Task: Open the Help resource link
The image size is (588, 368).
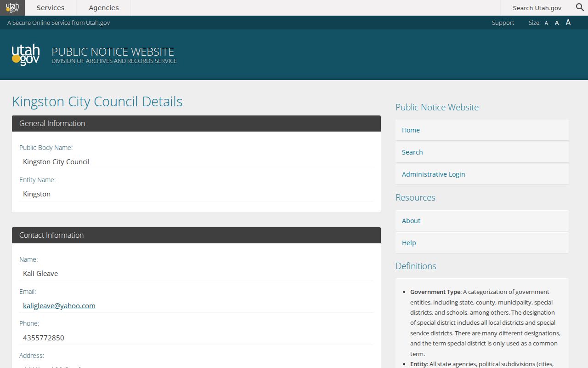Action: (x=482, y=243)
